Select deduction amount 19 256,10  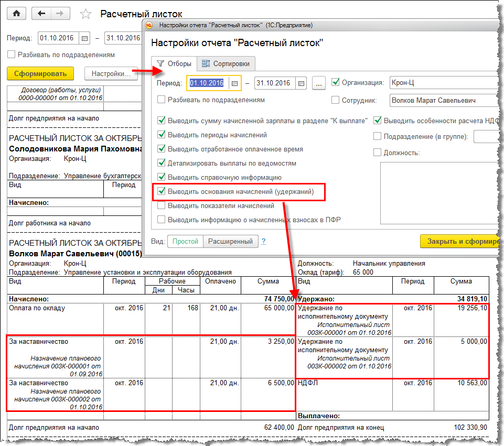pos(472,308)
